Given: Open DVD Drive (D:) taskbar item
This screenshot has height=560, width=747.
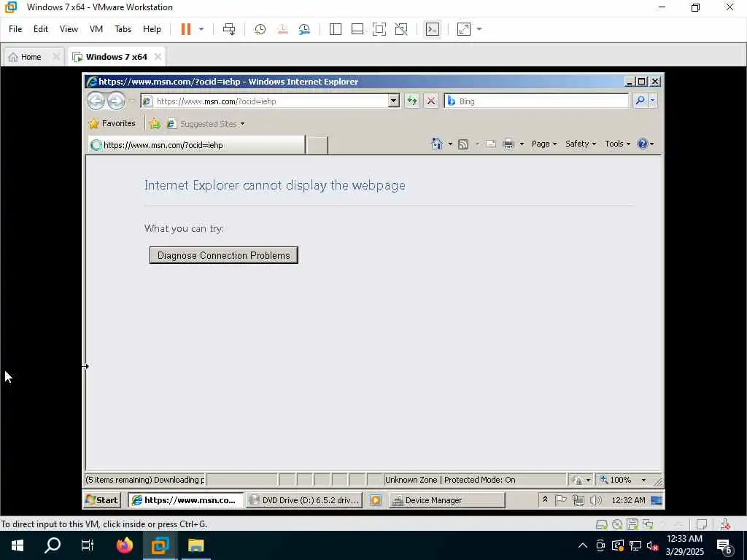Looking at the screenshot, I should click(x=304, y=500).
